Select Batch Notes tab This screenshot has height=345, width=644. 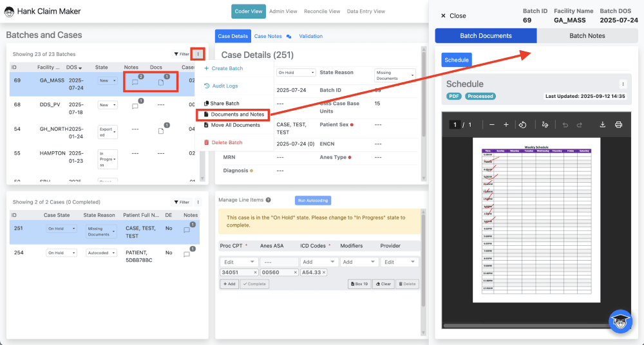587,36
